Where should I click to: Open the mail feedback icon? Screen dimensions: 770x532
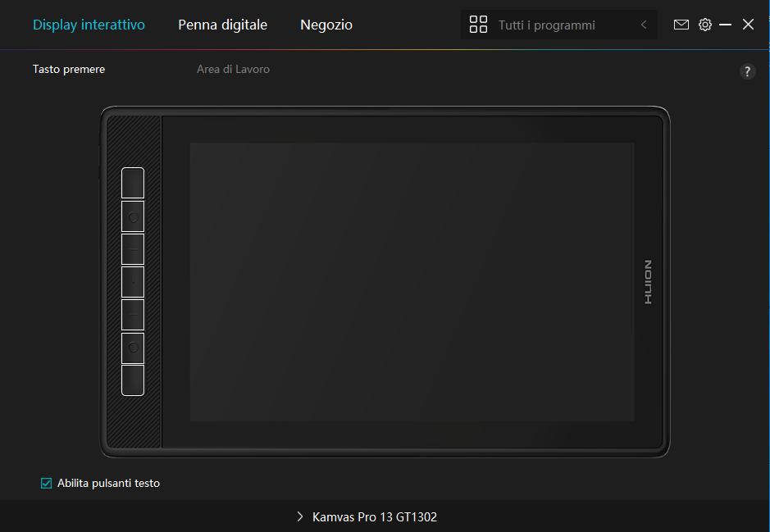[681, 25]
